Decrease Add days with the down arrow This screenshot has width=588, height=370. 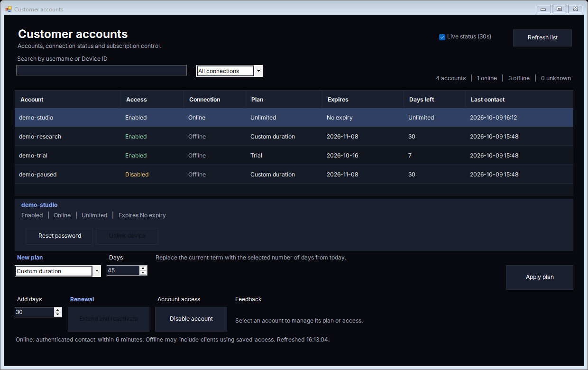point(58,314)
